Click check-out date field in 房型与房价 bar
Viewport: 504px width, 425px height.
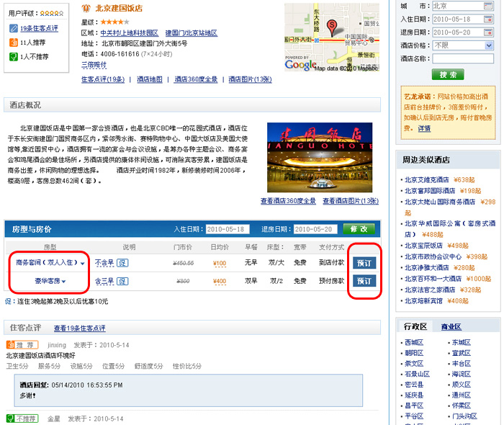315,229
